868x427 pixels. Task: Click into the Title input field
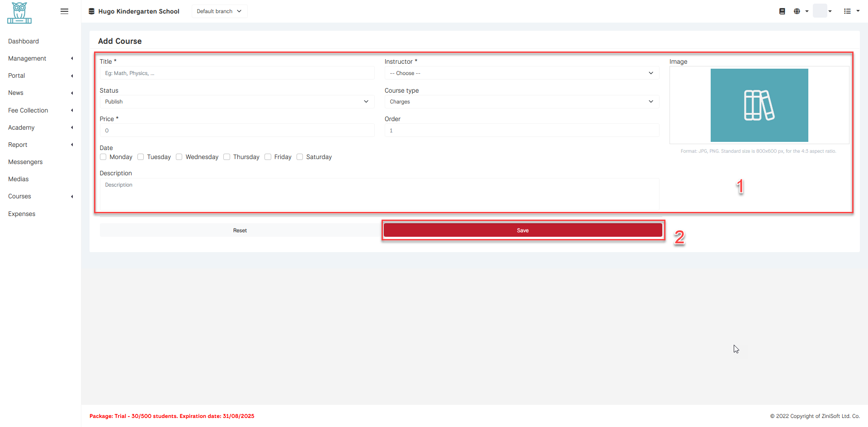[x=237, y=73]
